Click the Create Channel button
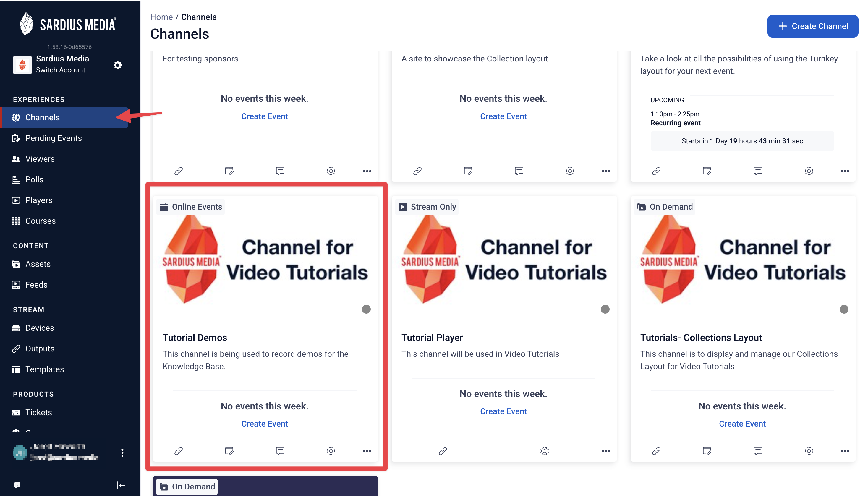 click(x=812, y=26)
